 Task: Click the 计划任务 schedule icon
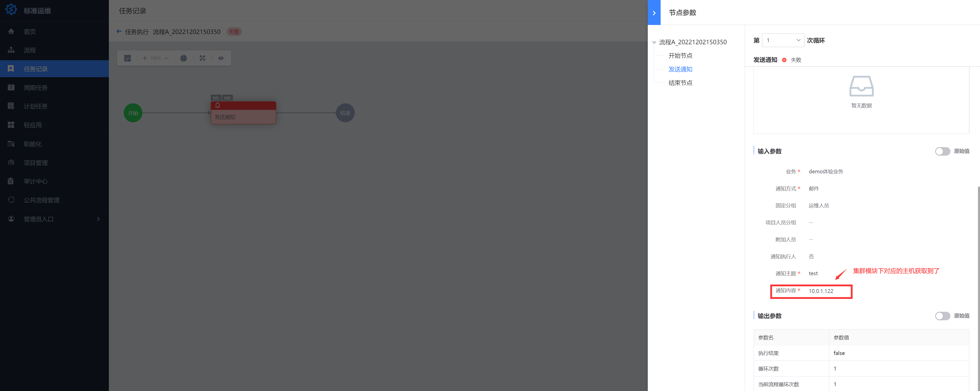tap(11, 106)
